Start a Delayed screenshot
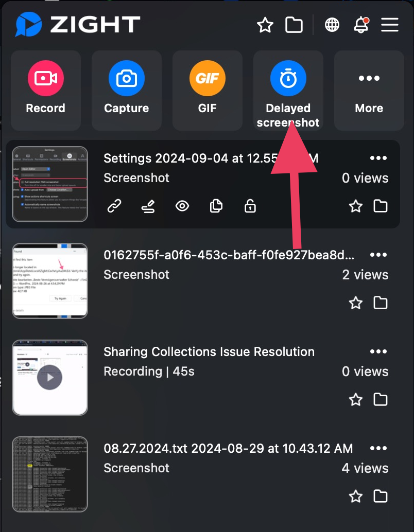 tap(288, 90)
